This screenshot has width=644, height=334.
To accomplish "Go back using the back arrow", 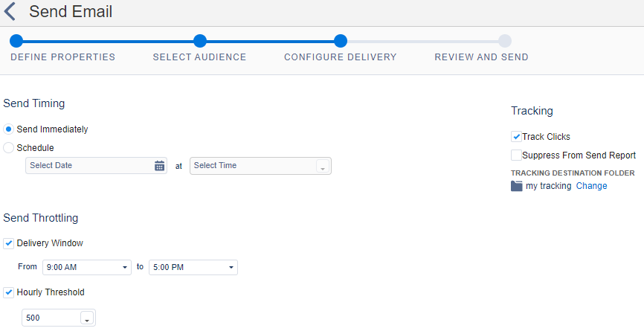I will [10, 11].
